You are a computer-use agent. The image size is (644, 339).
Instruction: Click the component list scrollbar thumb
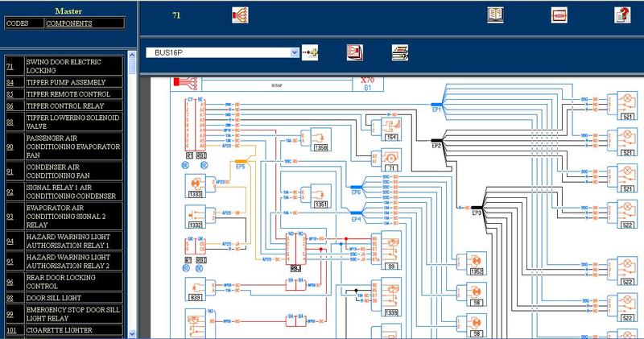tap(132, 66)
